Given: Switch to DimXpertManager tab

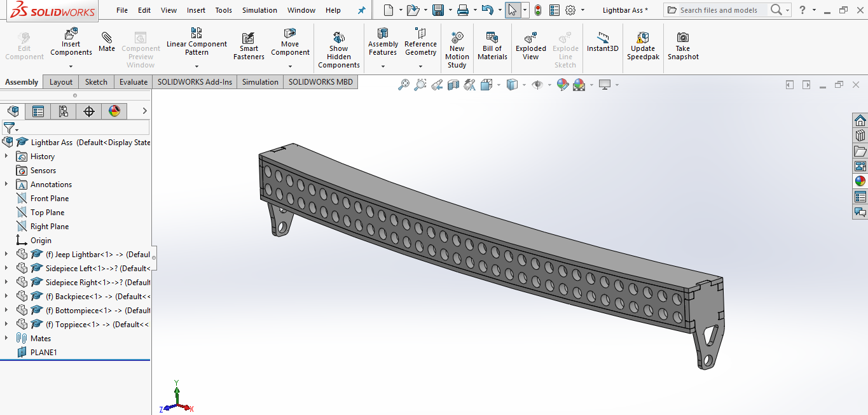Looking at the screenshot, I should (x=89, y=111).
